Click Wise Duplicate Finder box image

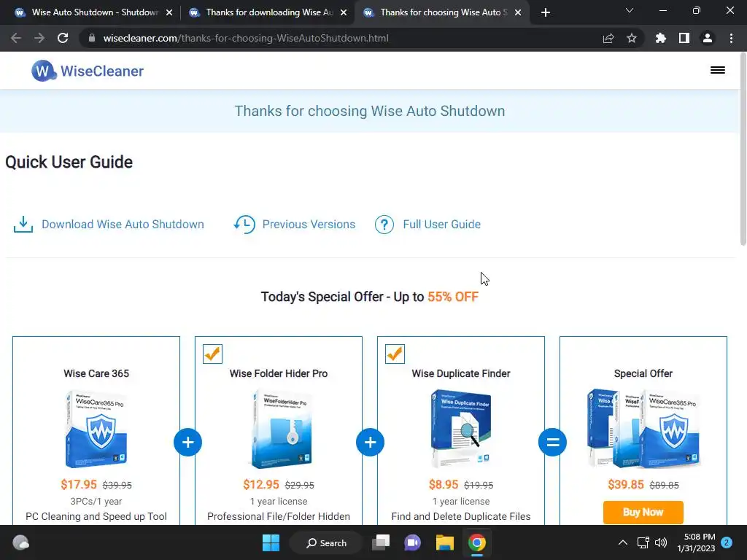coord(461,428)
